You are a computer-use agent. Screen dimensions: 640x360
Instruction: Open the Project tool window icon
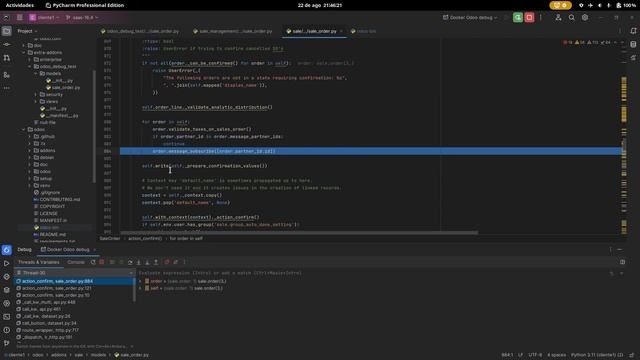point(7,31)
